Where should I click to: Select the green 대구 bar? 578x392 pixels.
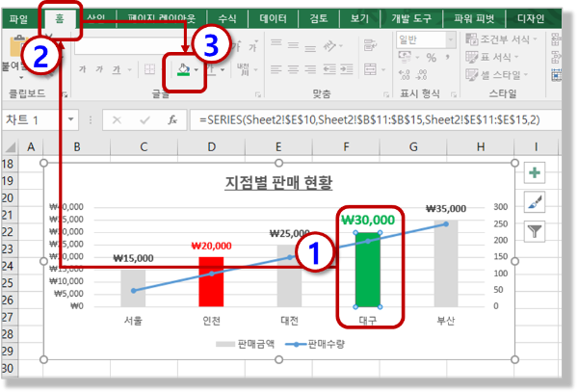coord(368,270)
